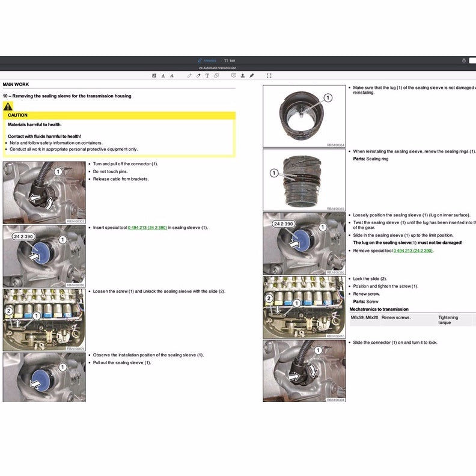
Task: Choose the underline text tool
Action: [x=163, y=76]
